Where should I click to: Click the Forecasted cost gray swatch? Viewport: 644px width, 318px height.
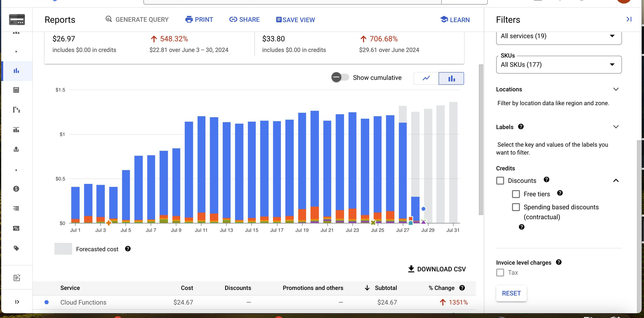coord(63,249)
